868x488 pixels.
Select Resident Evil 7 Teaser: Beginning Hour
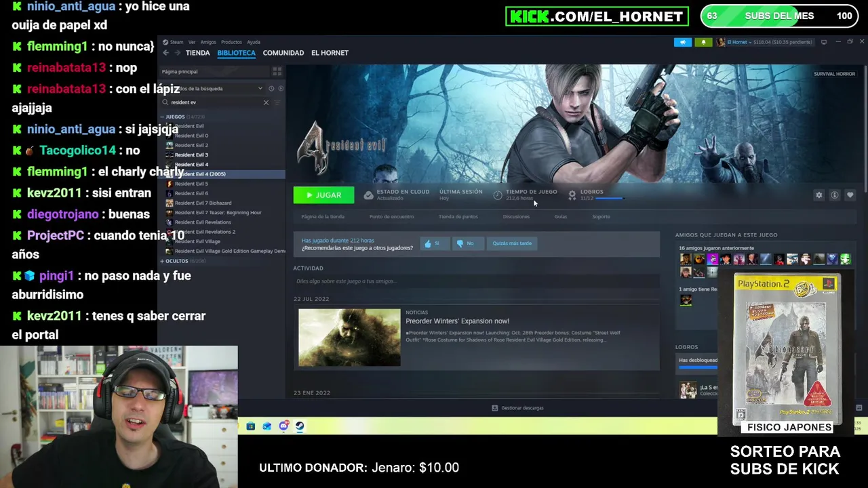(218, 212)
